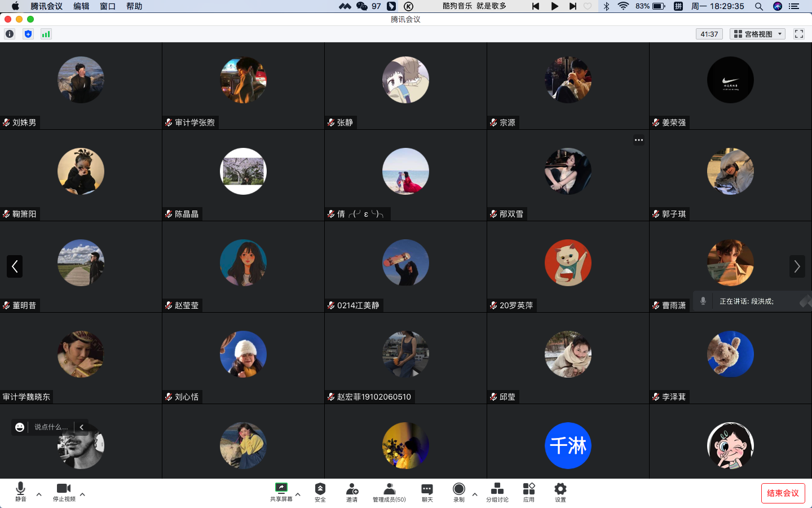
Task: Open meeting Settings gear
Action: coord(560,490)
